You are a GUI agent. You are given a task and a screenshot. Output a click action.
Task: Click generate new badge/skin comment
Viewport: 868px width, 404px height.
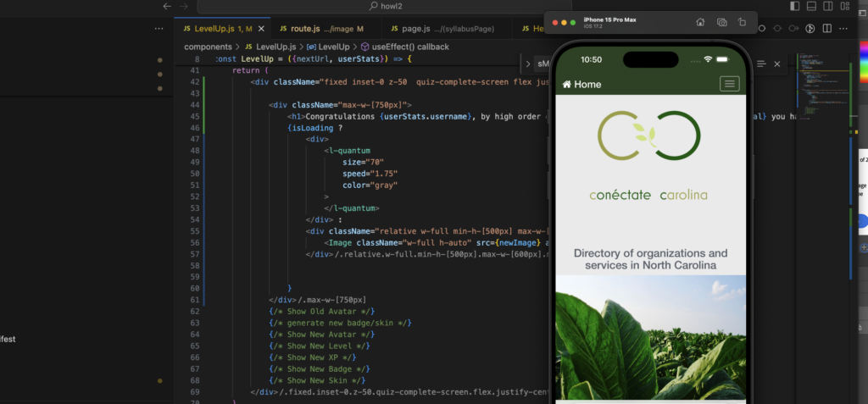point(340,323)
